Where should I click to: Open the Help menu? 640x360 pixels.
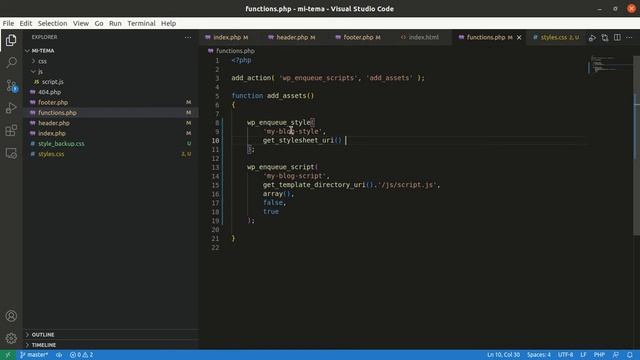tap(168, 23)
